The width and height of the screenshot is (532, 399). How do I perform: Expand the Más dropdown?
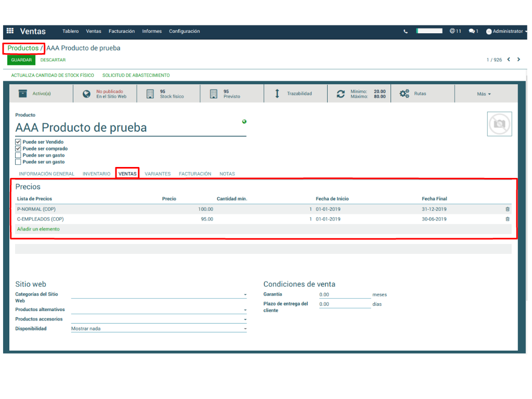tap(484, 94)
